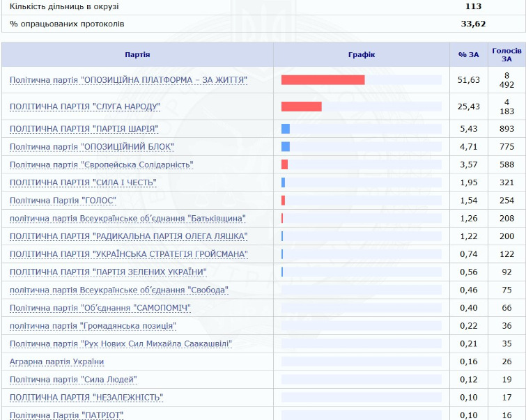Open the "Європейська Солідарність" link
Image resolution: width=526 pixels, height=420 pixels.
[102, 165]
